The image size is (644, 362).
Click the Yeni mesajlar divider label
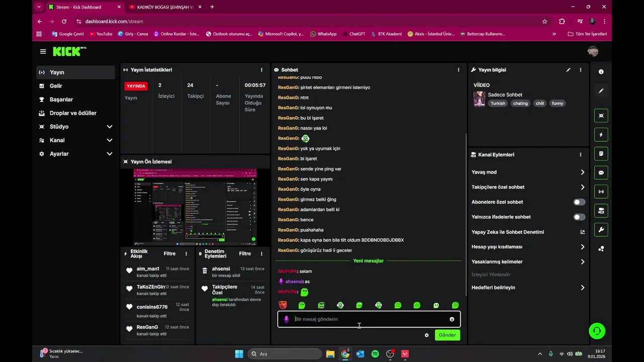coord(368,261)
